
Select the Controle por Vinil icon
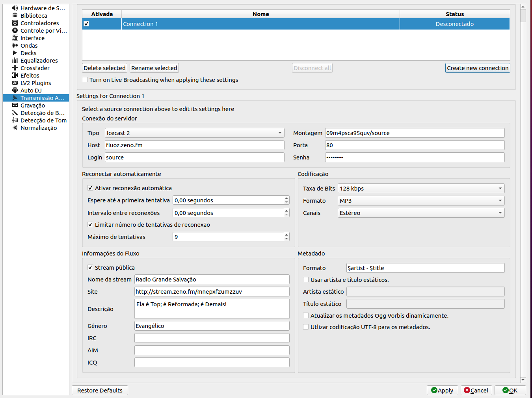coord(15,30)
